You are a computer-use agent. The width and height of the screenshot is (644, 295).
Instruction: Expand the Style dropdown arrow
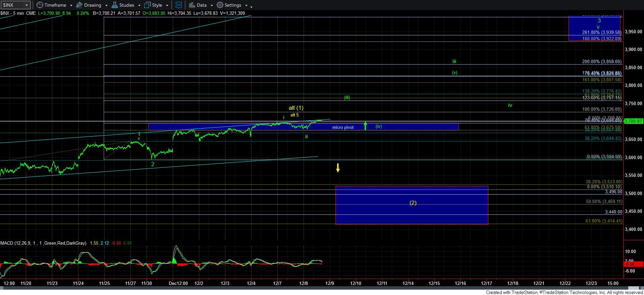[167, 5]
